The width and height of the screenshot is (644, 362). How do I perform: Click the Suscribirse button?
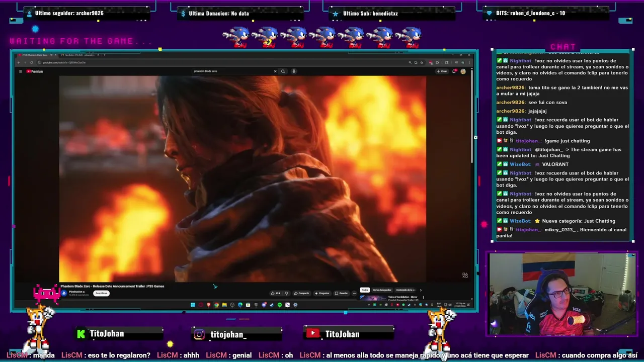click(101, 293)
